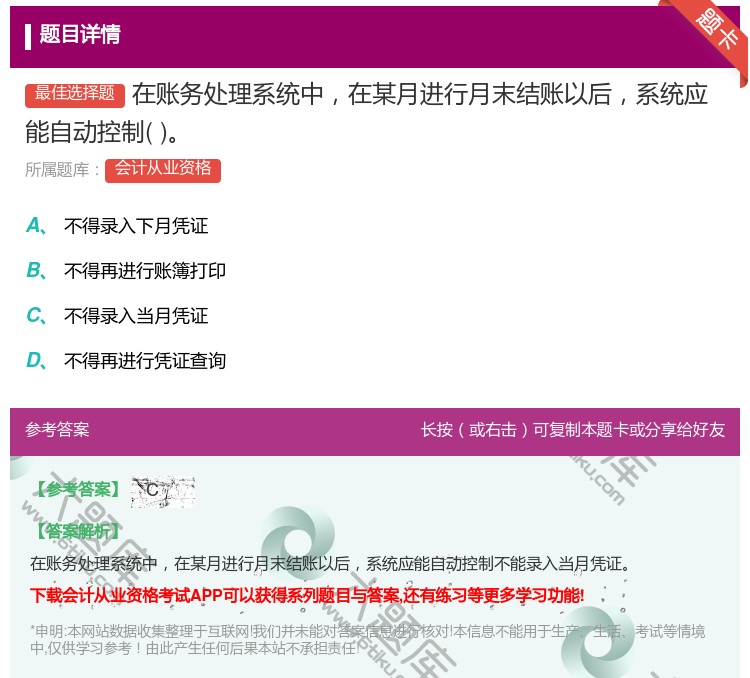Image resolution: width=750 pixels, height=678 pixels.
Task: Click the 申明 disclaimer text
Action: point(367,640)
